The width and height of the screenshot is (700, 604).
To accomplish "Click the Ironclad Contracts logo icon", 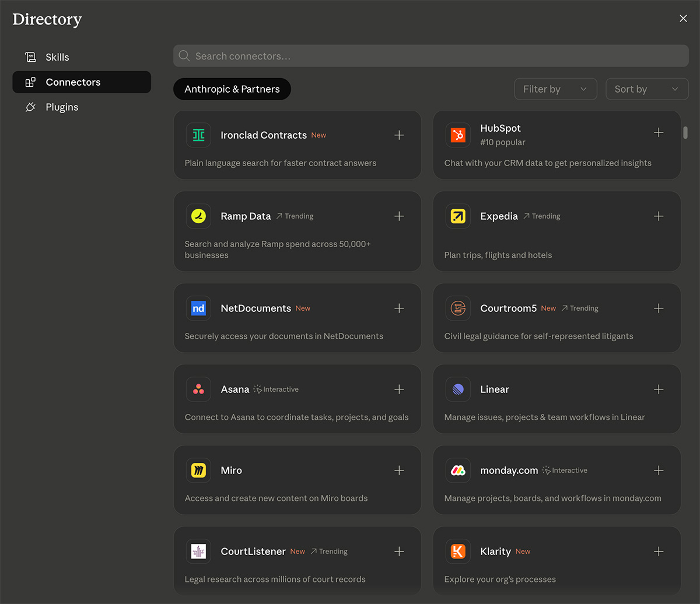I will (x=198, y=135).
